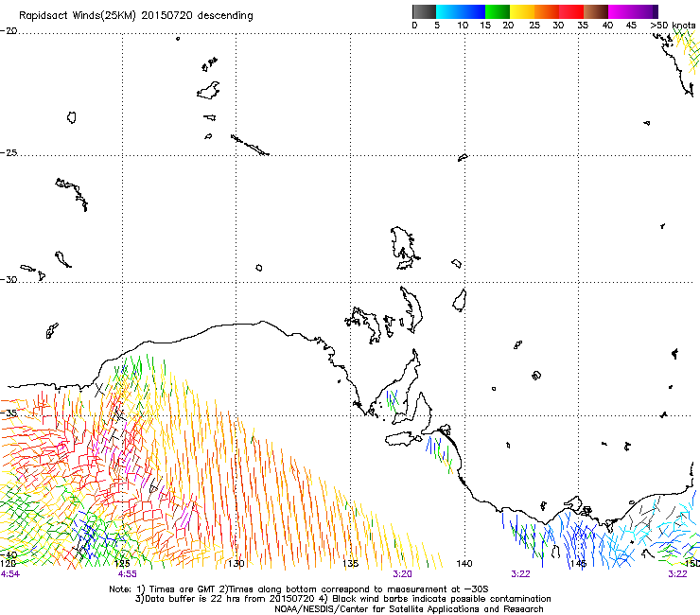Click the '>50 knots' legend label
Screen dimensions: 700x615
(673, 25)
